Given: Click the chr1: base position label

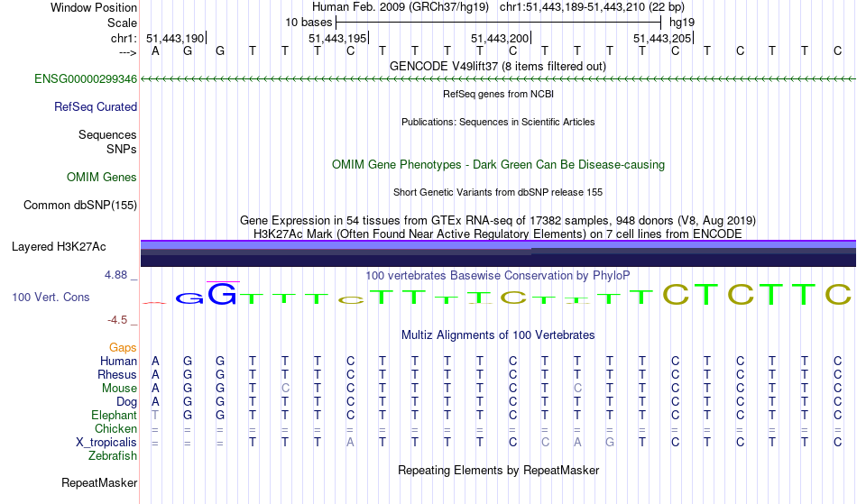Looking at the screenshot, I should 124,38.
